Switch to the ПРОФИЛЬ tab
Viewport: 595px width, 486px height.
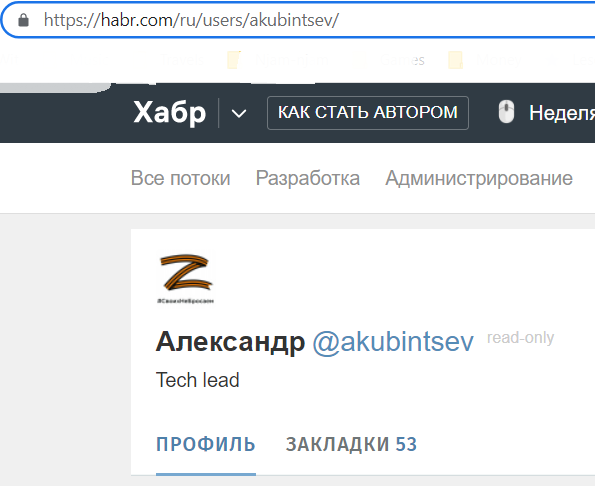pyautogui.click(x=206, y=444)
